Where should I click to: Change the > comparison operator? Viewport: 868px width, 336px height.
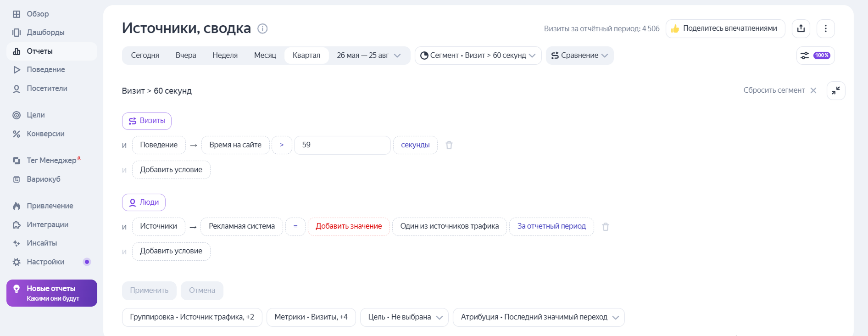(282, 145)
